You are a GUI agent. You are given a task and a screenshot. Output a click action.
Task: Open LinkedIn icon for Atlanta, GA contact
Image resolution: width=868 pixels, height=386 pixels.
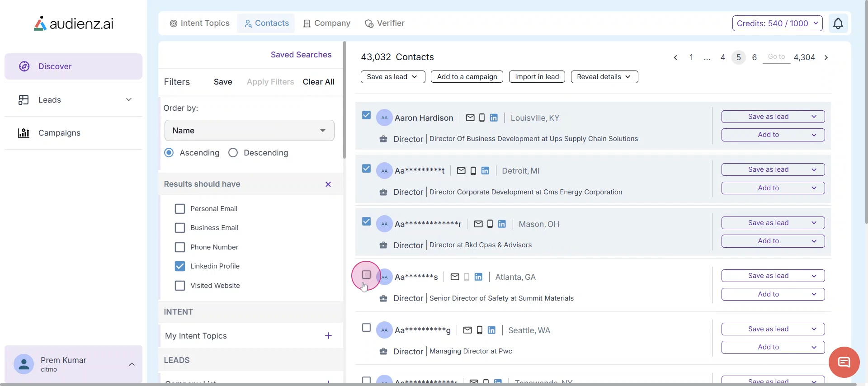478,277
